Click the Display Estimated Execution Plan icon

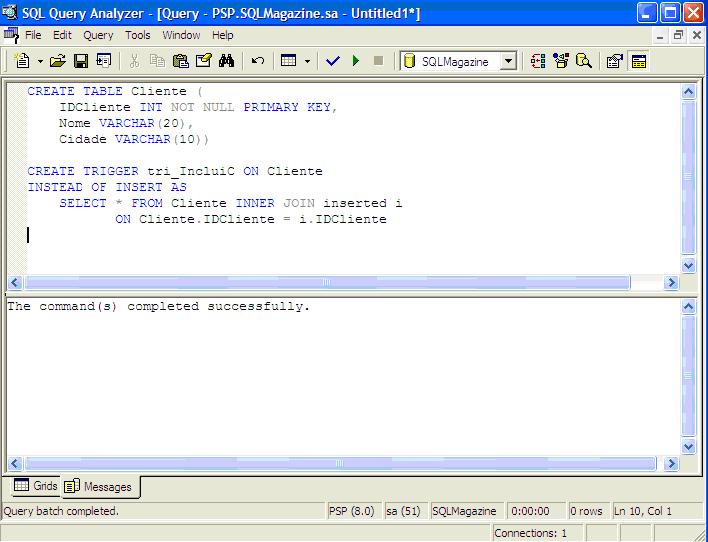pyautogui.click(x=538, y=61)
